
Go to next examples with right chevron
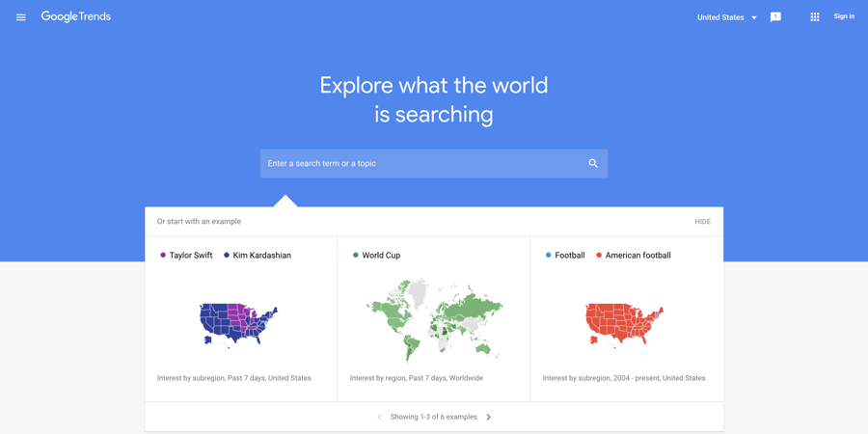(x=488, y=417)
